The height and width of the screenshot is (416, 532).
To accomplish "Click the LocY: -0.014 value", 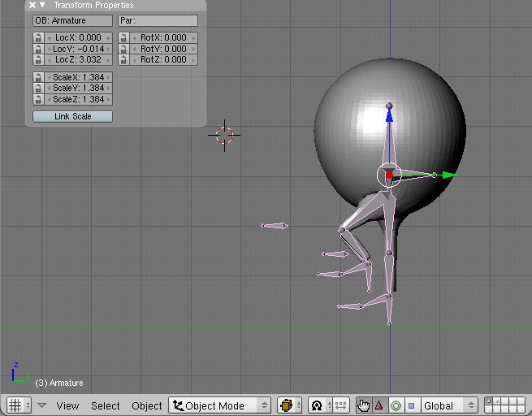I will pyautogui.click(x=78, y=49).
